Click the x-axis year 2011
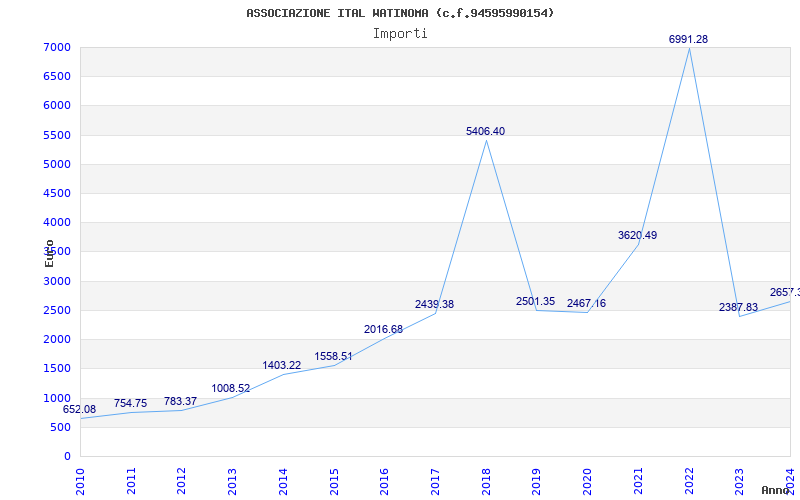This screenshot has height=500, width=800. 131,482
